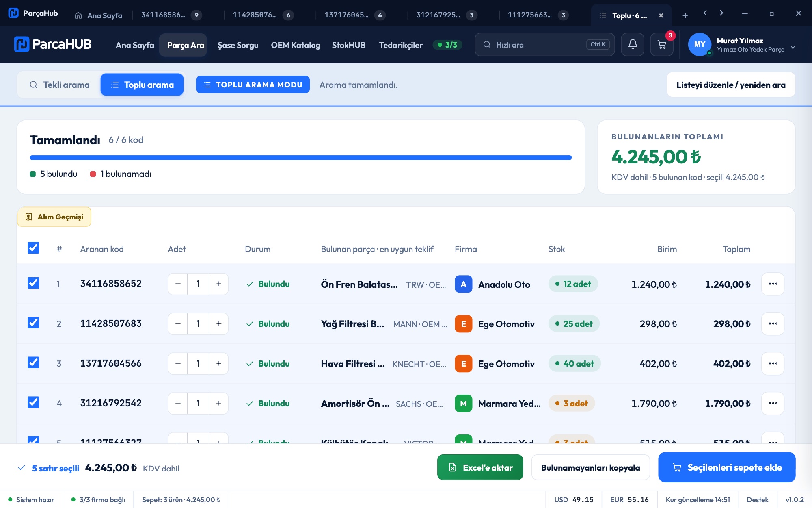Open StokHUB navigation item
Screen dimensions: 812x508
348,45
